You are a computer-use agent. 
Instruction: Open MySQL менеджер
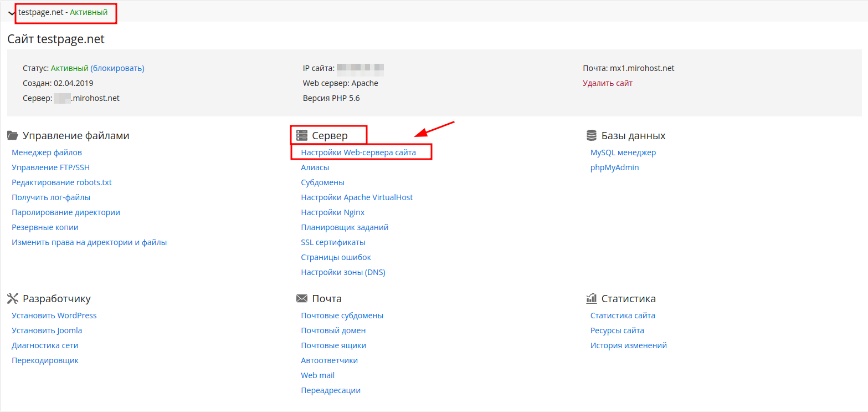pos(623,152)
